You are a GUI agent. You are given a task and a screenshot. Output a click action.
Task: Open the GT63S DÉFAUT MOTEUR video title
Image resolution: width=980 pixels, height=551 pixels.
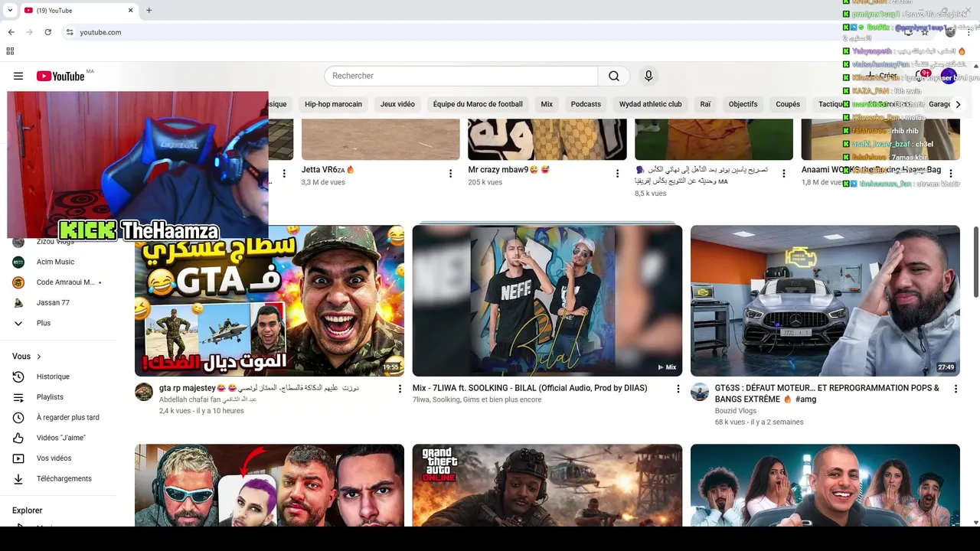[827, 393]
